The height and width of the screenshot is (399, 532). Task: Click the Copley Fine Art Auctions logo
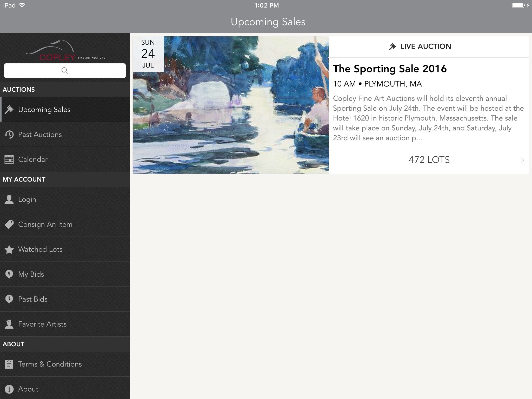[x=65, y=51]
